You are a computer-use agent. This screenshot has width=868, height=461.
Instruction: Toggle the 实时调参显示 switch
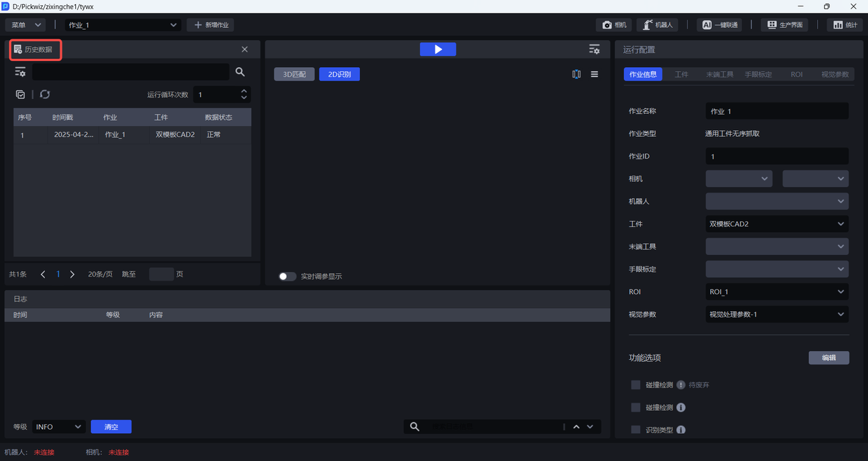(288, 277)
